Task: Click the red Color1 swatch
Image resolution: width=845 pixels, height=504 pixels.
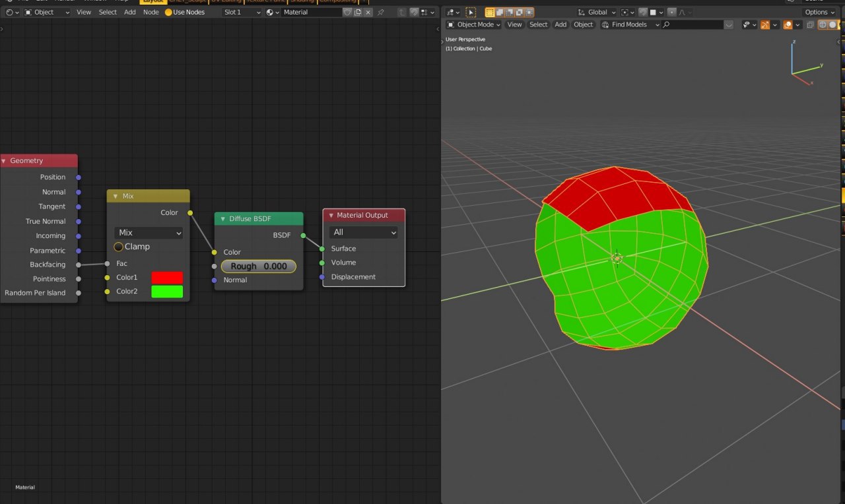Action: click(167, 278)
